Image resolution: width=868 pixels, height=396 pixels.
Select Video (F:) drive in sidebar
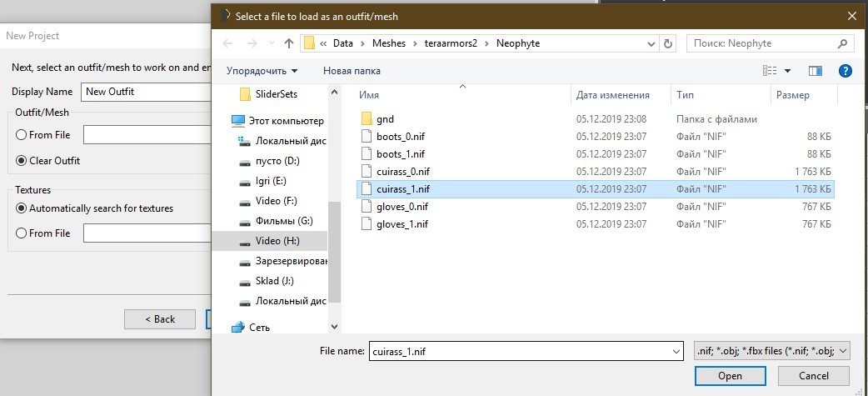point(278,201)
